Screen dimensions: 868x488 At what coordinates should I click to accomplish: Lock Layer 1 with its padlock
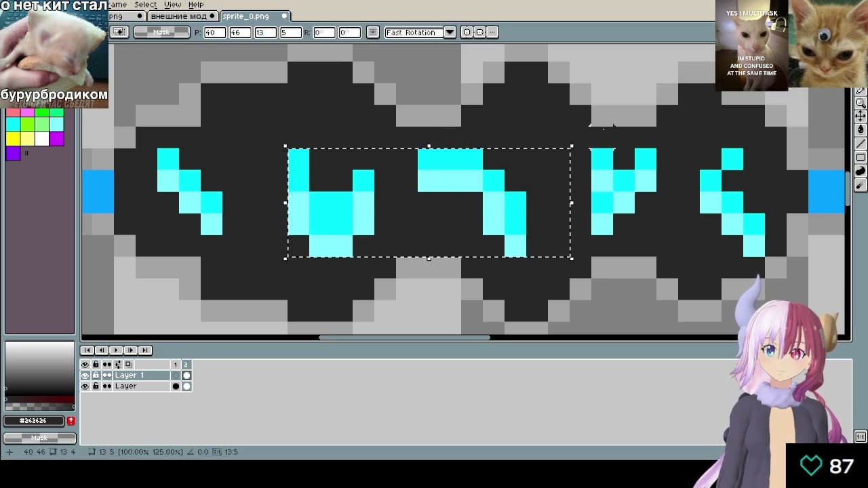(96, 375)
